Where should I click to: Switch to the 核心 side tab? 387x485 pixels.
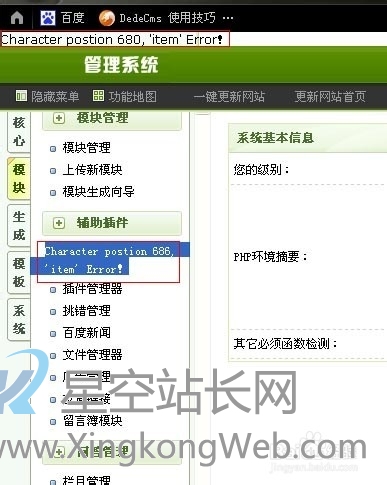tap(19, 132)
